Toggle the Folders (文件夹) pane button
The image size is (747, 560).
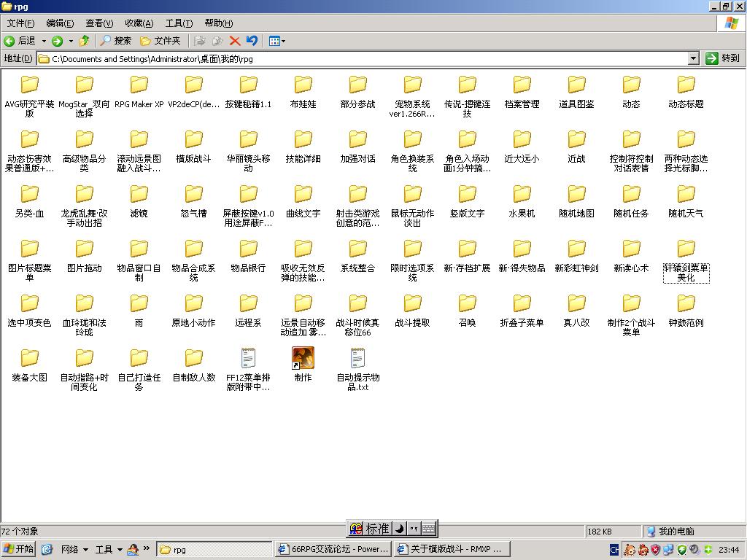pos(160,41)
